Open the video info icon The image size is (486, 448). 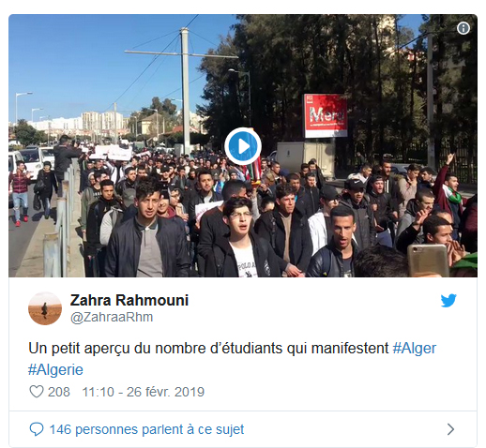point(463,28)
